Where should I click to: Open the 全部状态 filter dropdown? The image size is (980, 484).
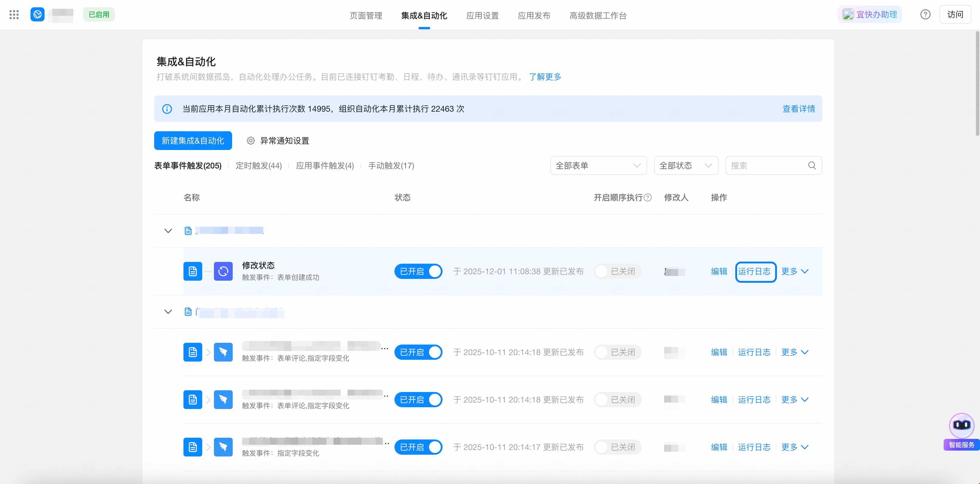685,166
